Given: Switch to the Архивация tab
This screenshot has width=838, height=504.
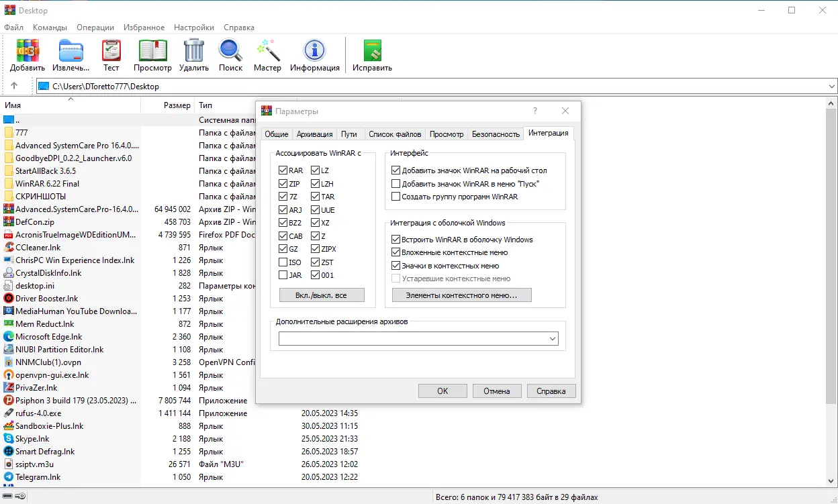Looking at the screenshot, I should [314, 134].
